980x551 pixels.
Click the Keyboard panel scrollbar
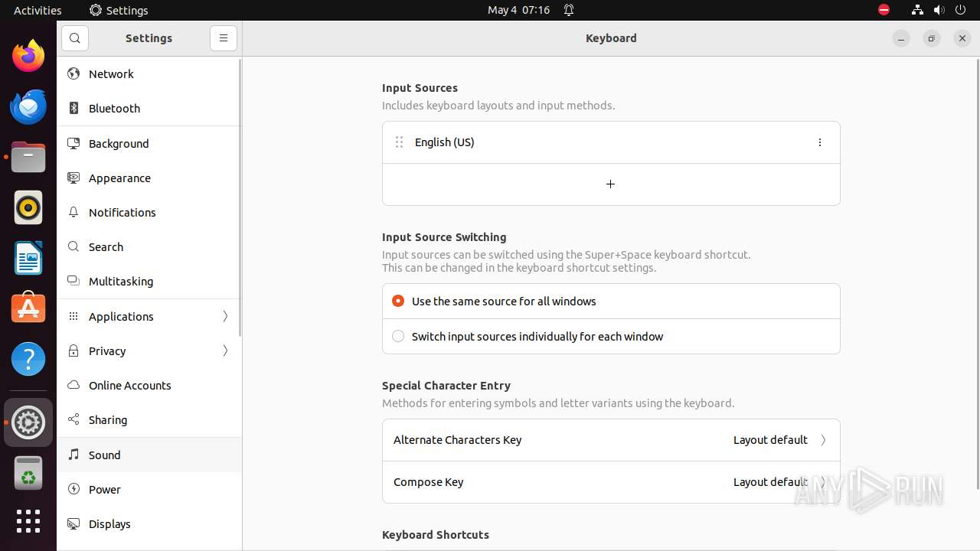977,274
